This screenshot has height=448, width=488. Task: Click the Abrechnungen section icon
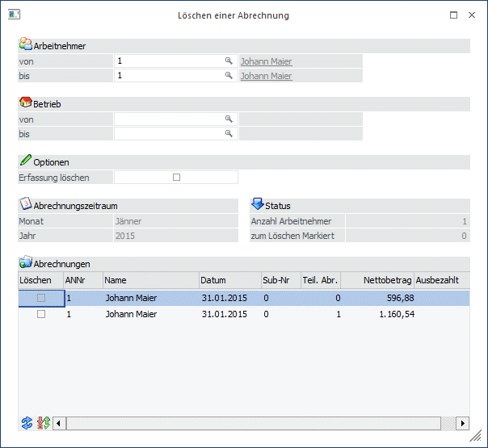[x=25, y=263]
